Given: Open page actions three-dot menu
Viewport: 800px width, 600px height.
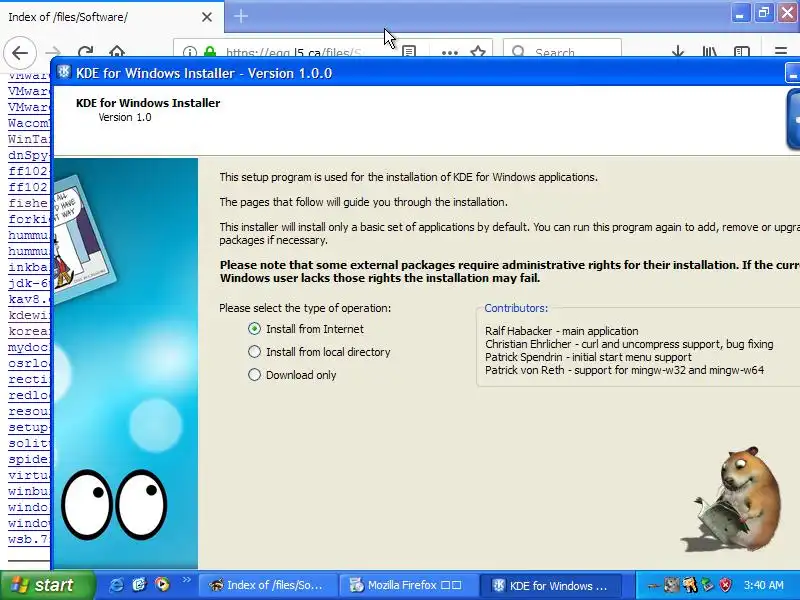Looking at the screenshot, I should point(449,52).
